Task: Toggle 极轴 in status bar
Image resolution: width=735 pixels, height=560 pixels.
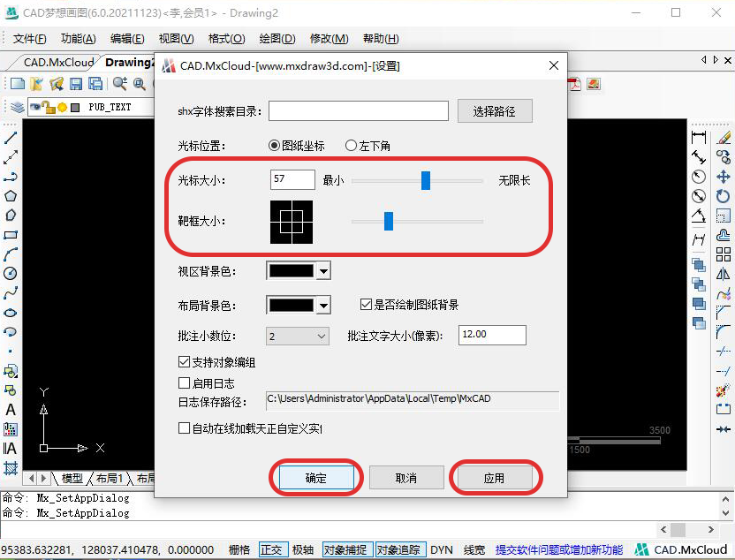Action: click(x=304, y=549)
